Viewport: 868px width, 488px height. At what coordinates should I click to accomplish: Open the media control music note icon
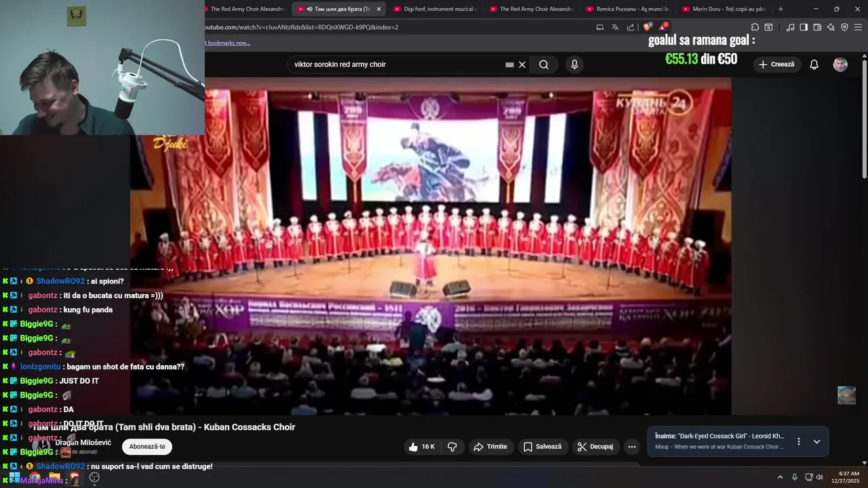790,27
